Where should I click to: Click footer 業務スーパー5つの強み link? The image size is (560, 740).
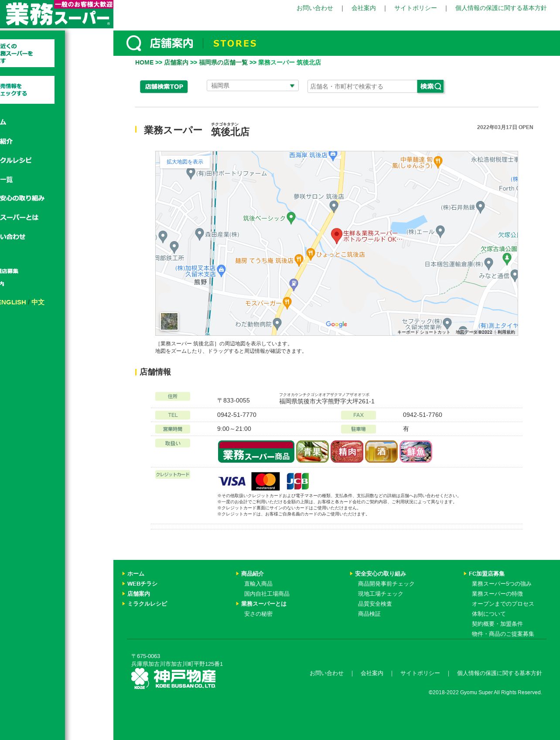tap(502, 584)
